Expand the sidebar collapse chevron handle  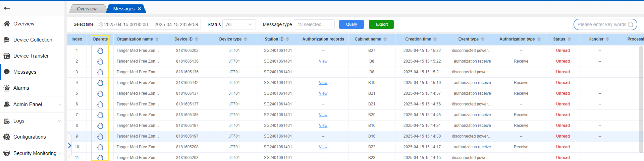click(69, 146)
